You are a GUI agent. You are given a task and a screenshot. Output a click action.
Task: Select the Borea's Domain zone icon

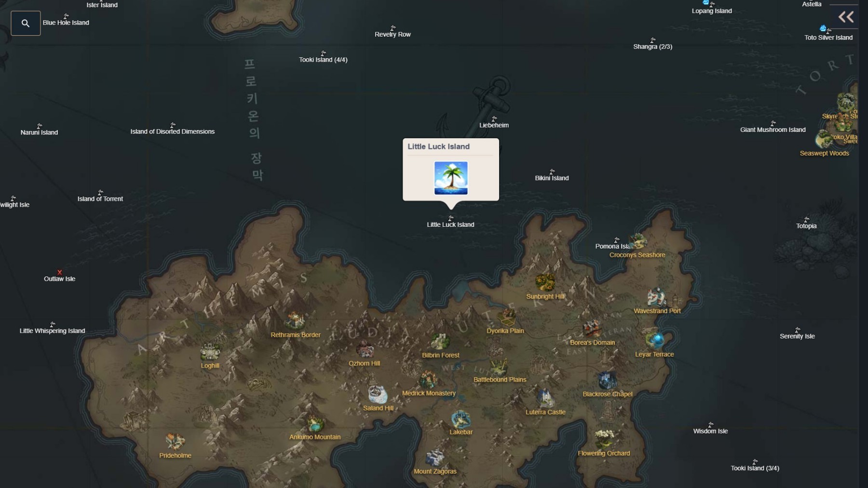coord(592,329)
